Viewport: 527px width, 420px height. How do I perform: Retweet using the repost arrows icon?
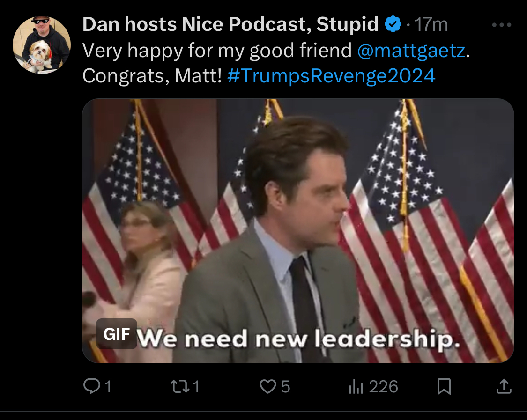[180, 386]
